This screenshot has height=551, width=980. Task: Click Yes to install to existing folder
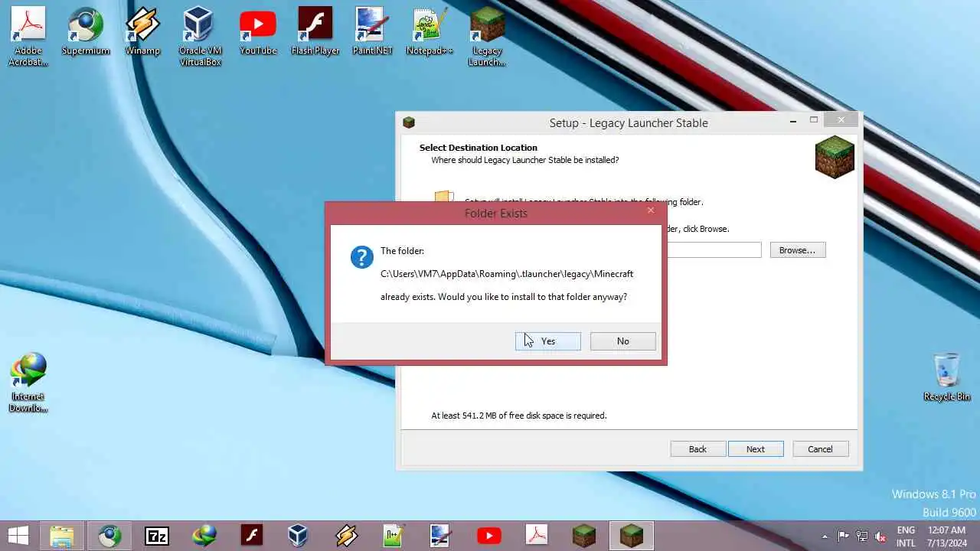(548, 341)
